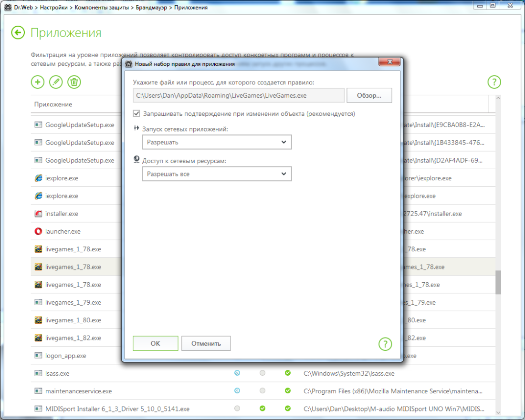
Task: Select the second iexplore.exe row
Action: pyautogui.click(x=263, y=195)
